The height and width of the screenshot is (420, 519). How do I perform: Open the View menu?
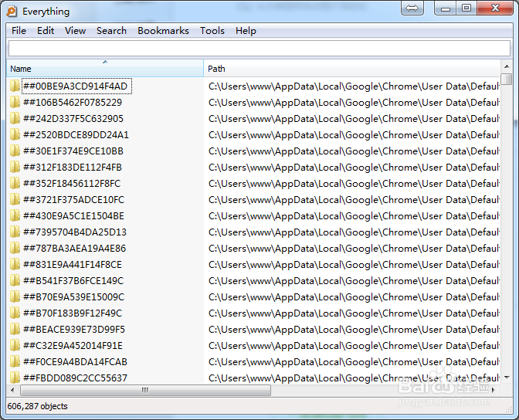click(75, 31)
